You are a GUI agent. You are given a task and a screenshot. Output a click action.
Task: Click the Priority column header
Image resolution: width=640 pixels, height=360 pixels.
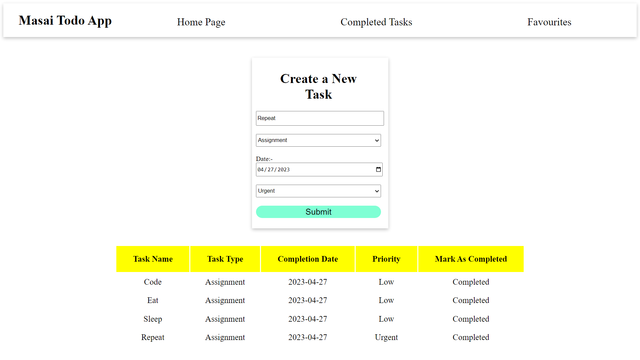(x=386, y=259)
